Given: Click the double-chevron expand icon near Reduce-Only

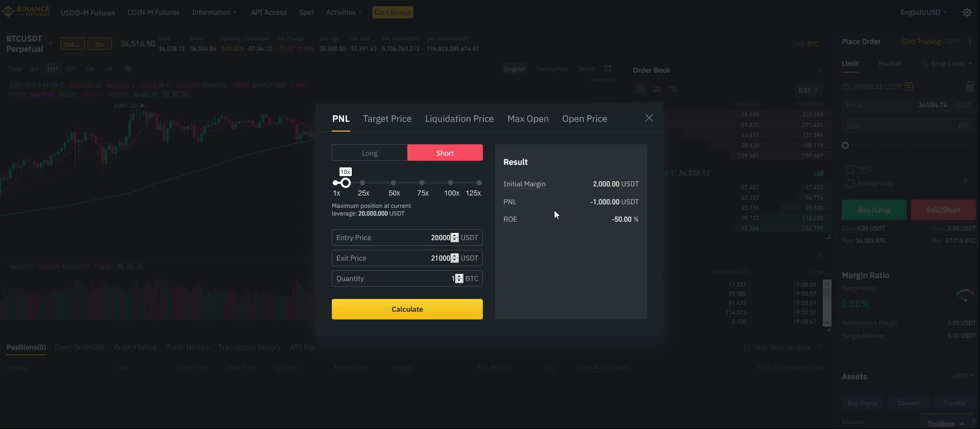Looking at the screenshot, I should tap(966, 181).
